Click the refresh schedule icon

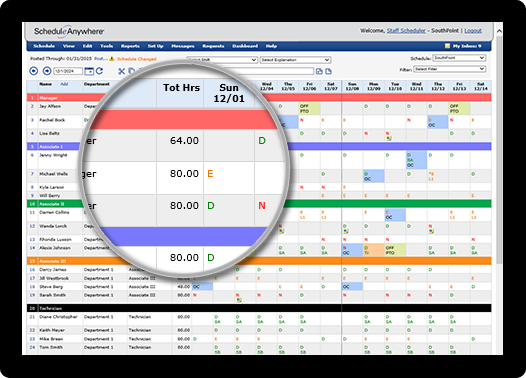99,71
